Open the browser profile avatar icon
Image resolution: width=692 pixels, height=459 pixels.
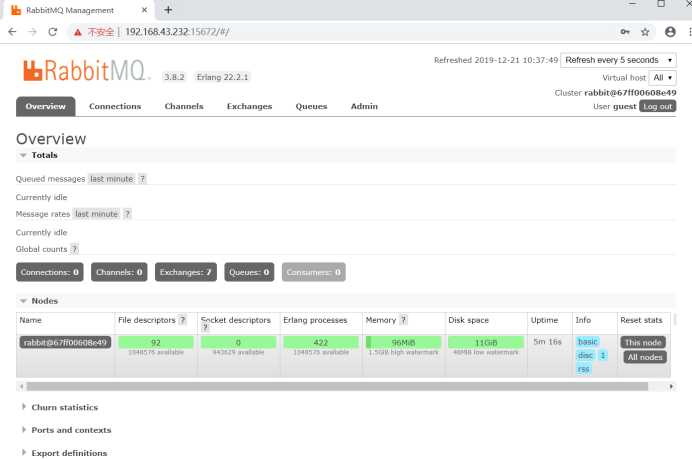click(670, 32)
